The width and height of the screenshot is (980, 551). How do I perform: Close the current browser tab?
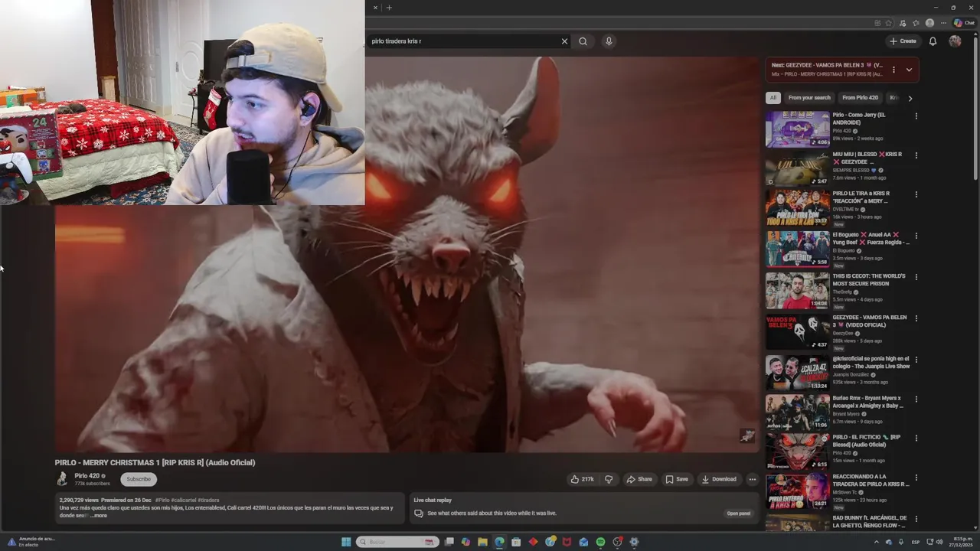pyautogui.click(x=375, y=8)
